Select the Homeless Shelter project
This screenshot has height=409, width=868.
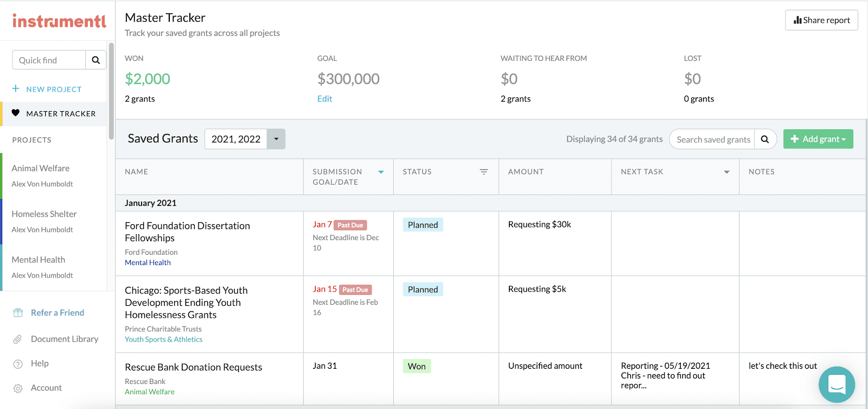tap(54, 221)
